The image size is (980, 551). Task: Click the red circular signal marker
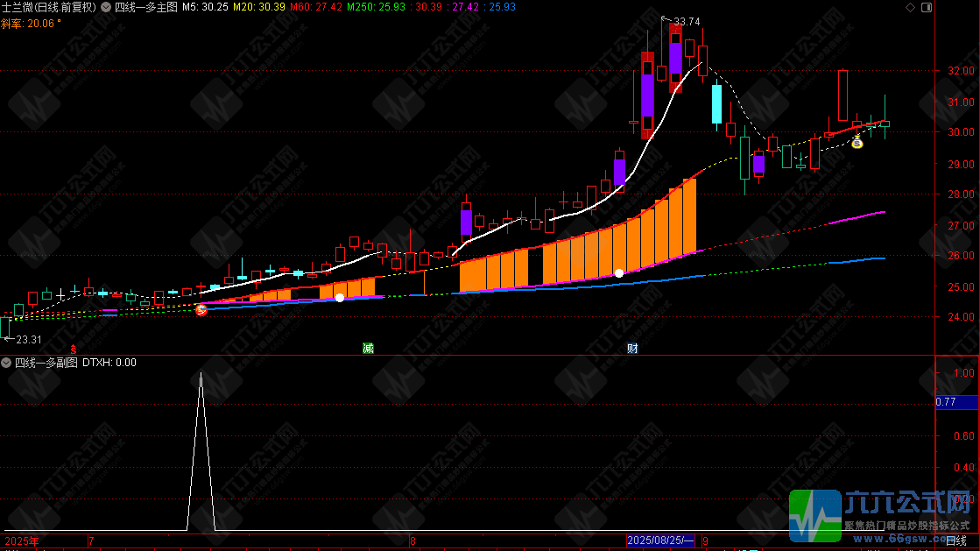[x=201, y=309]
